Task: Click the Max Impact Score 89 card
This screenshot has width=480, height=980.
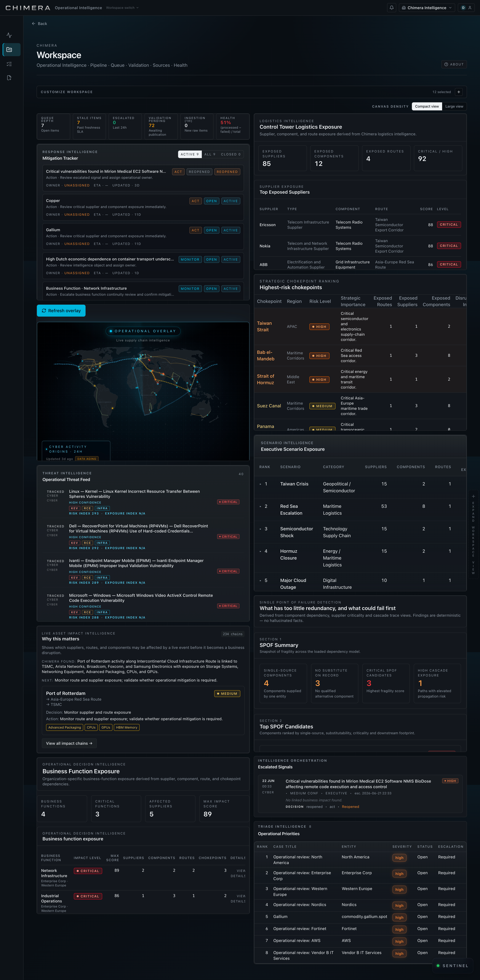Action: coord(224,809)
